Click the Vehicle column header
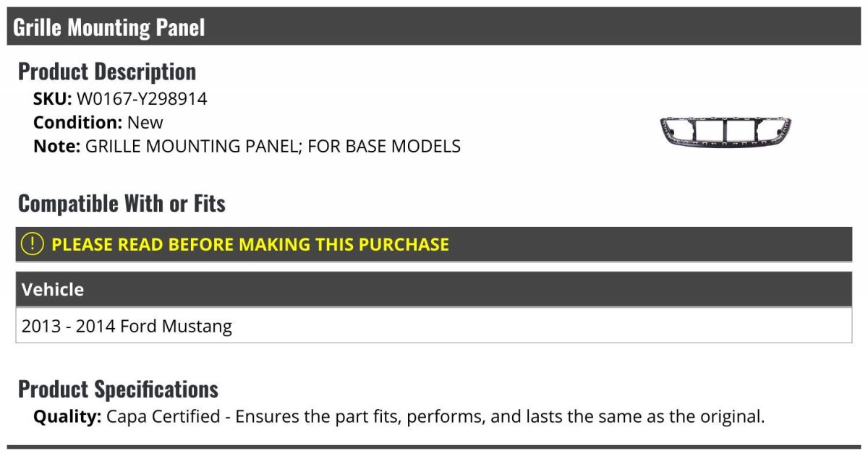868x456 pixels. (x=434, y=290)
